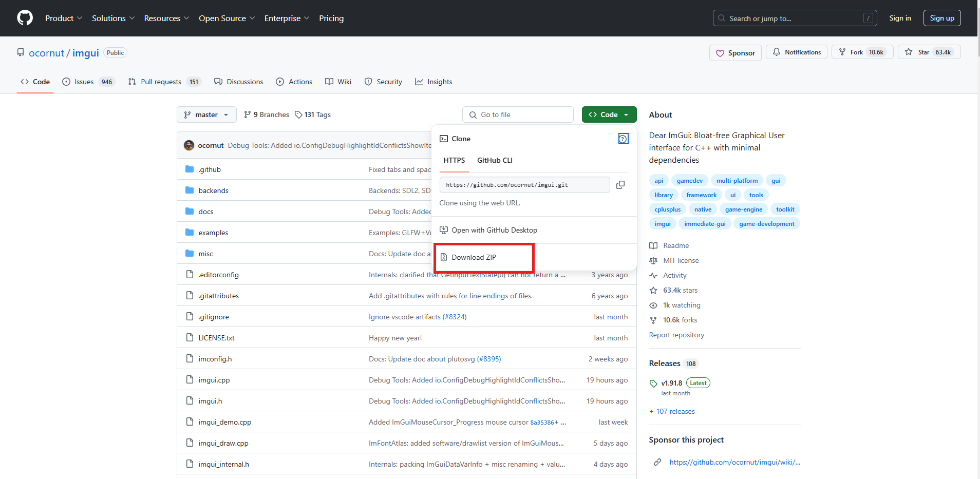Click the tag icon beside v1.91.8
The image size is (980, 479).
click(653, 384)
